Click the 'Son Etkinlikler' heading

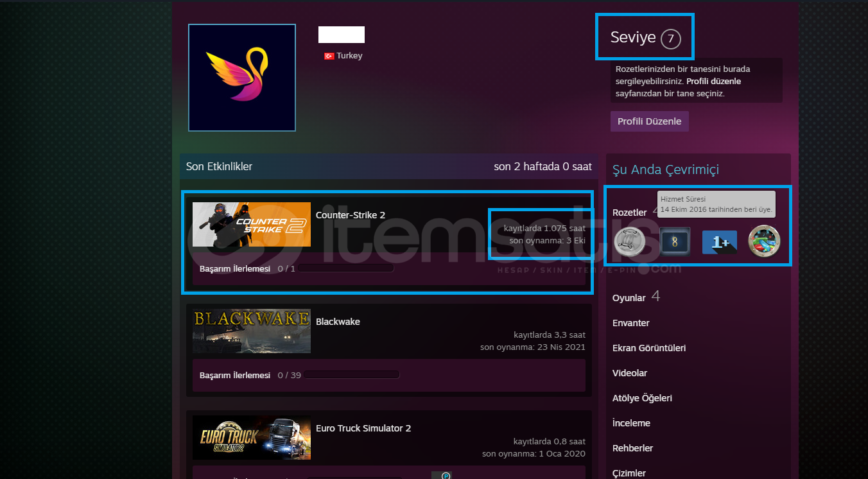pos(219,167)
